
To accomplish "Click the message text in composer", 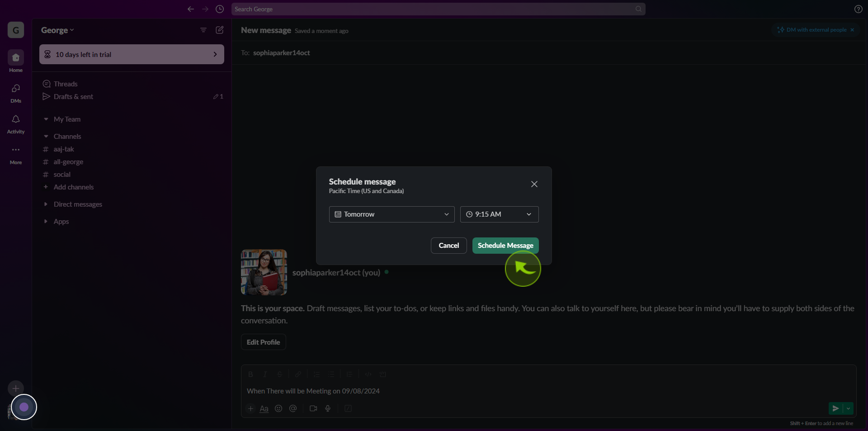I will [313, 391].
